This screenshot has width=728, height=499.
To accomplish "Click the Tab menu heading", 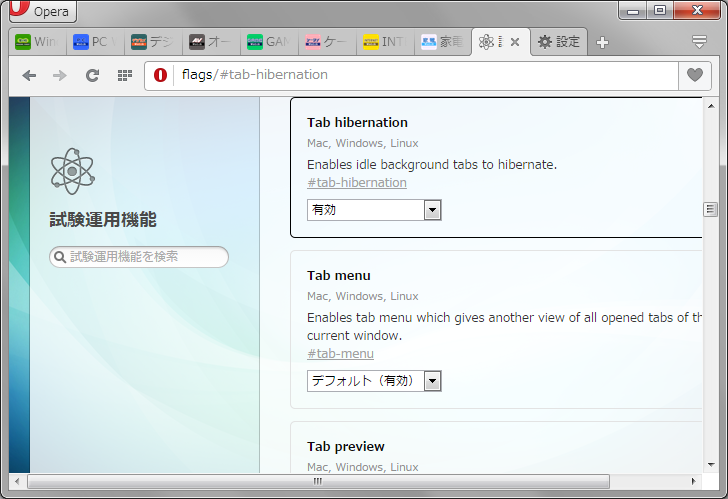I will tap(338, 276).
